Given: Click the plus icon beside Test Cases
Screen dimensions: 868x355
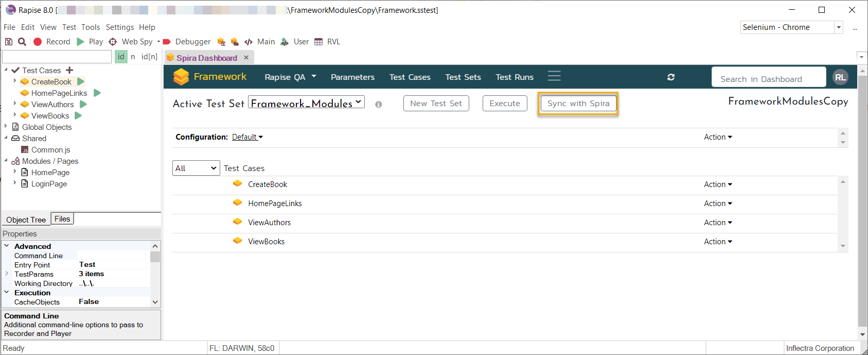Looking at the screenshot, I should click(69, 70).
